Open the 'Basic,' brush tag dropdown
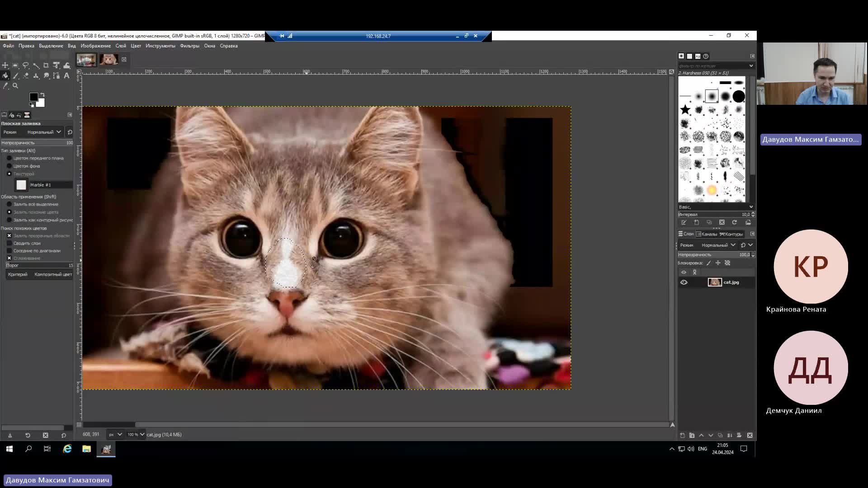This screenshot has width=868, height=488. 751,207
